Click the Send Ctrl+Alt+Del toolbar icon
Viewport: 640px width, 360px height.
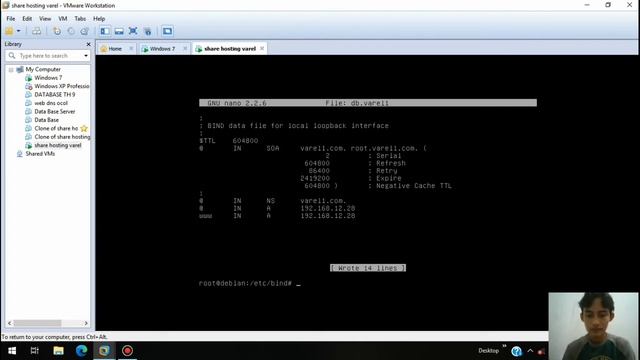(36, 31)
